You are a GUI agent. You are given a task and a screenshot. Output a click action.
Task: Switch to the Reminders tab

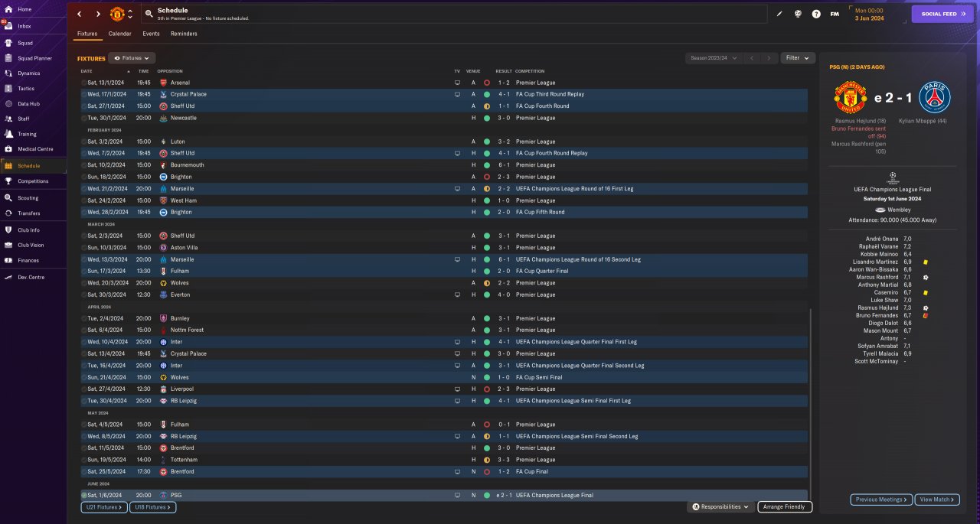click(184, 34)
